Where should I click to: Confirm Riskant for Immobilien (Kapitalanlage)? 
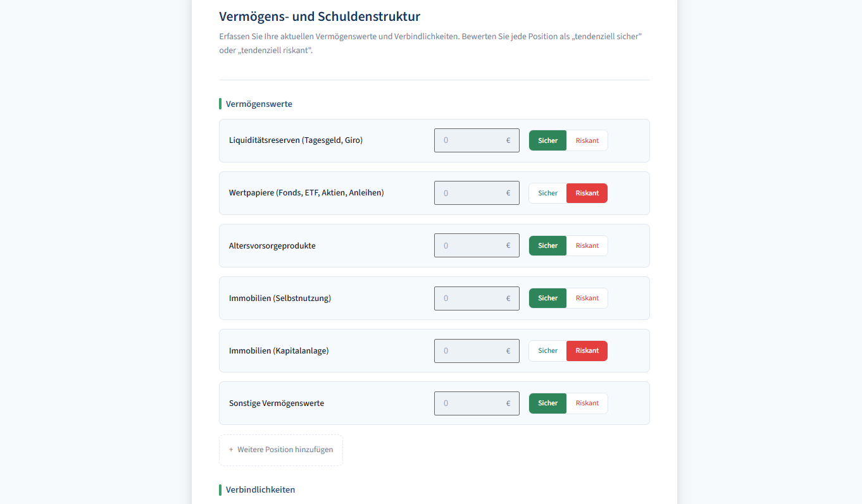586,350
